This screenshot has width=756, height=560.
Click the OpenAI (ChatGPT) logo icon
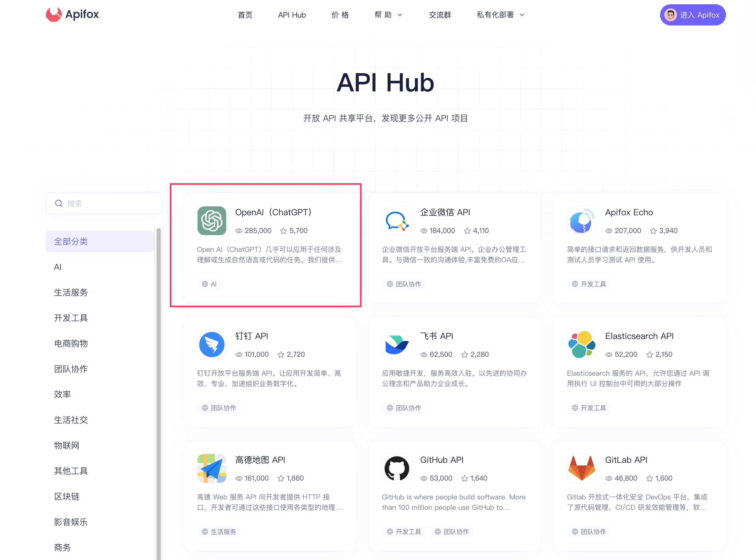tap(212, 221)
